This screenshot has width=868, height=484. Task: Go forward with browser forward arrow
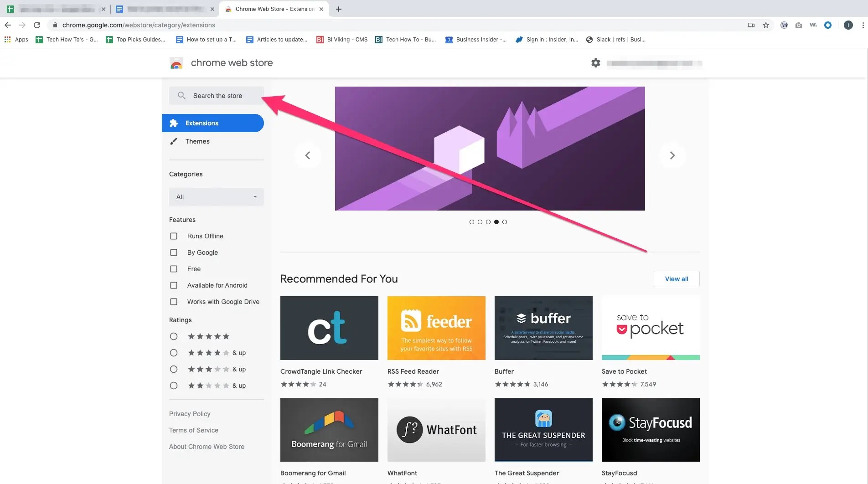tap(22, 25)
